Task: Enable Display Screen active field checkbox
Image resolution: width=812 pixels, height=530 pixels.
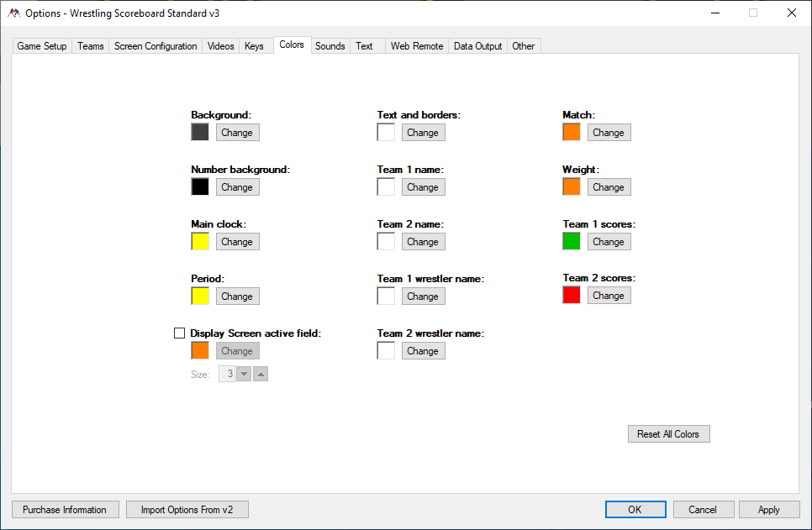Action: (179, 333)
